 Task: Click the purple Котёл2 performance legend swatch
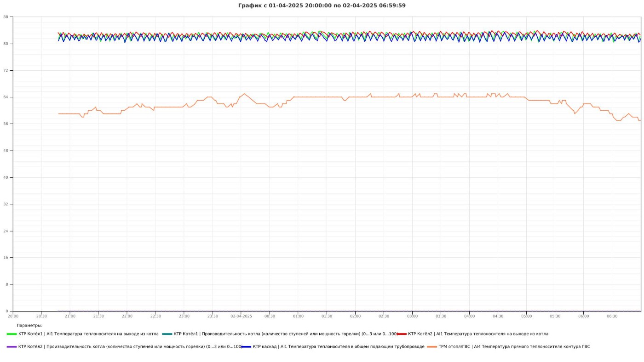coord(11,347)
